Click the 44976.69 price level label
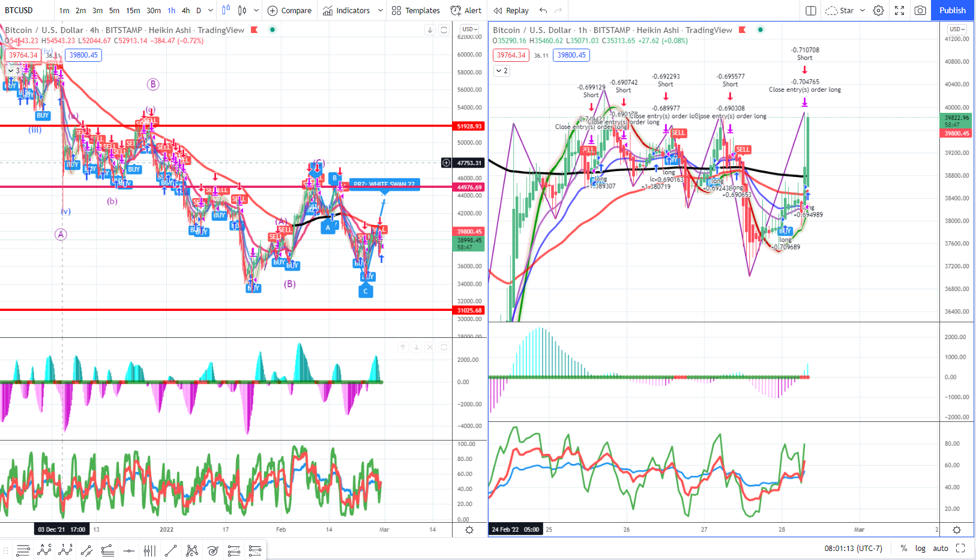Viewport: 976px width, 560px height. [x=469, y=187]
